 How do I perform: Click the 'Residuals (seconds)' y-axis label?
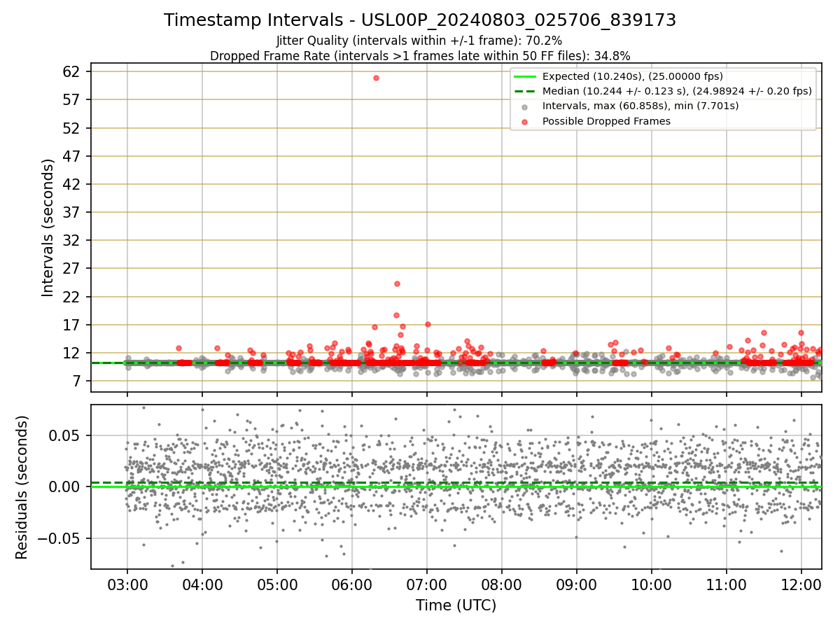[22, 487]
